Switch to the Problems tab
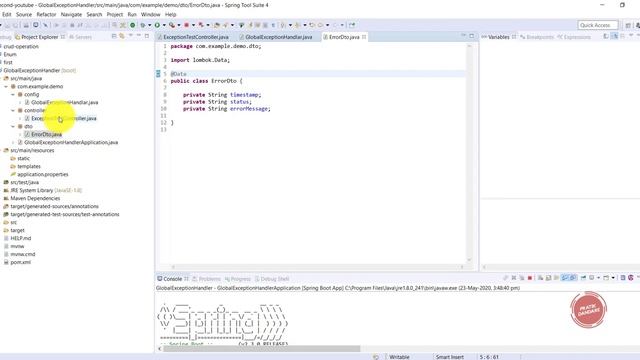The image size is (640, 360). 206,279
